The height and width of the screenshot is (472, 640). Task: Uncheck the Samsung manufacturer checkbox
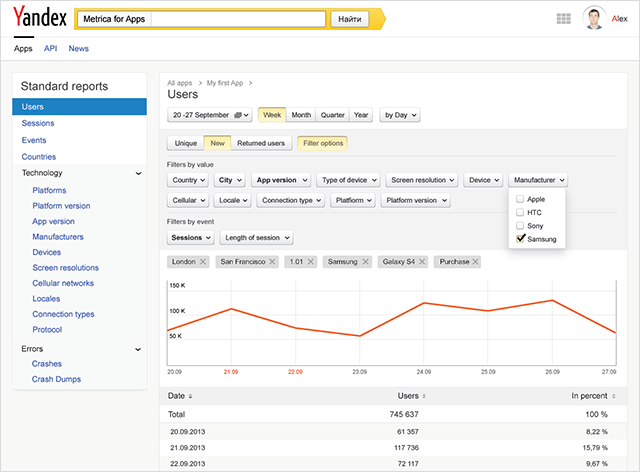click(x=519, y=239)
